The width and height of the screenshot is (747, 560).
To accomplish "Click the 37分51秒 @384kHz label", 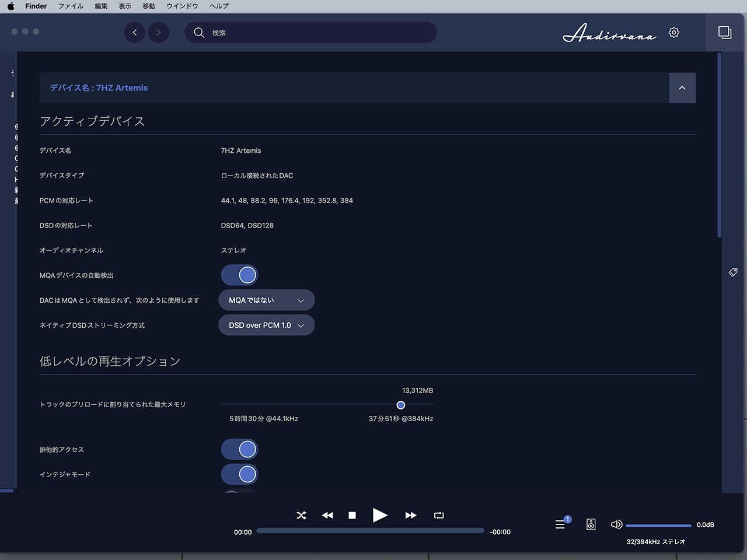I will point(401,419).
